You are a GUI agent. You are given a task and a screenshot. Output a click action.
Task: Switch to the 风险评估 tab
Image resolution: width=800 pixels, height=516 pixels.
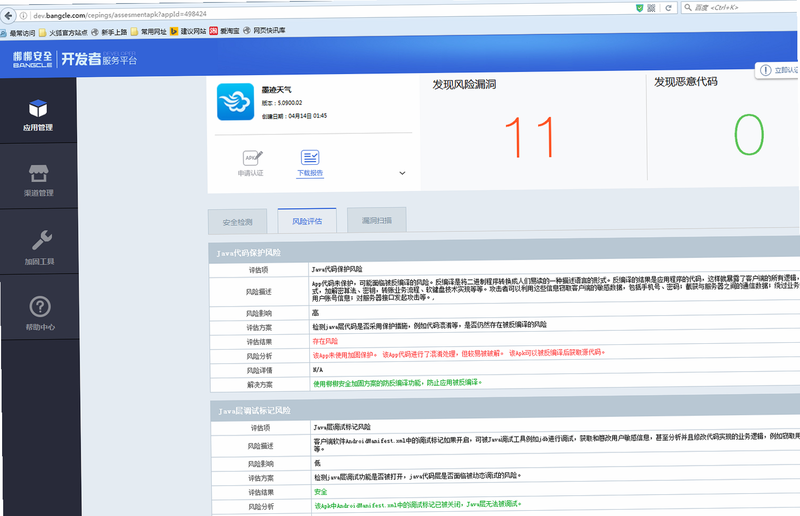pyautogui.click(x=307, y=221)
